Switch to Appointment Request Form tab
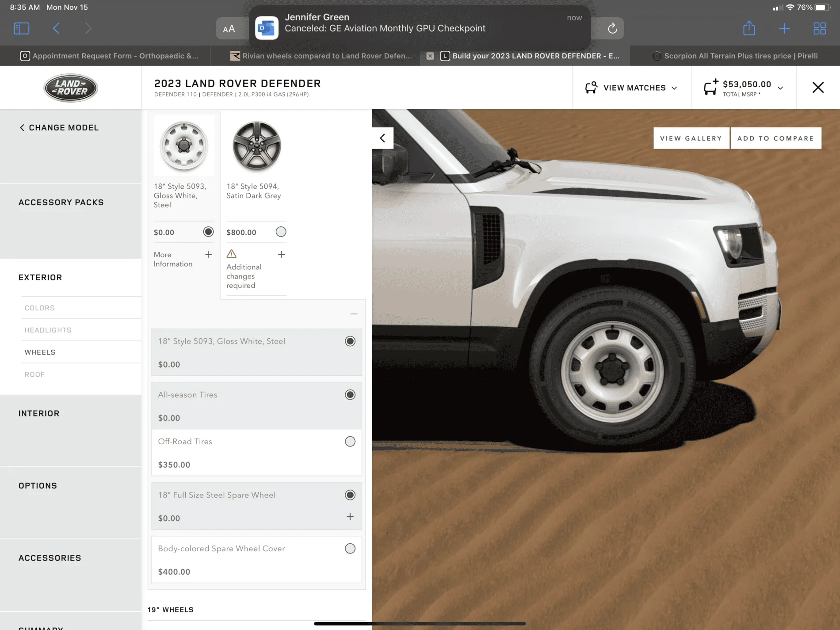This screenshot has height=630, width=840. (109, 56)
